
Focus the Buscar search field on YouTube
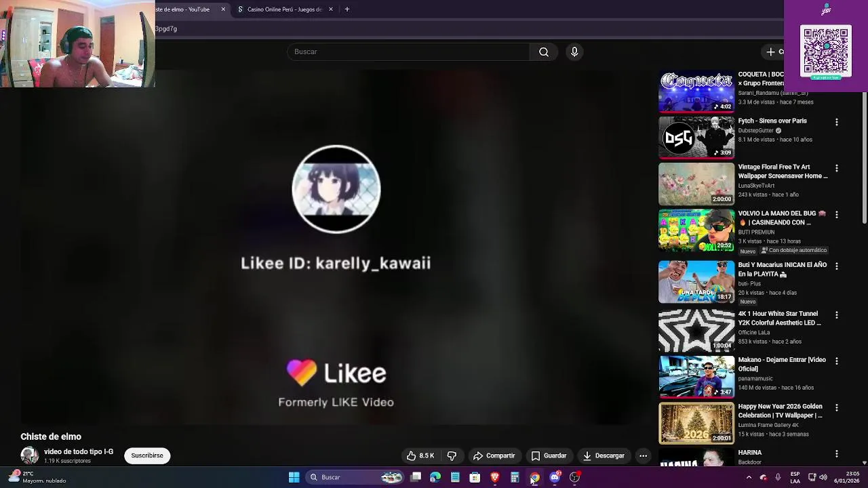(x=408, y=52)
